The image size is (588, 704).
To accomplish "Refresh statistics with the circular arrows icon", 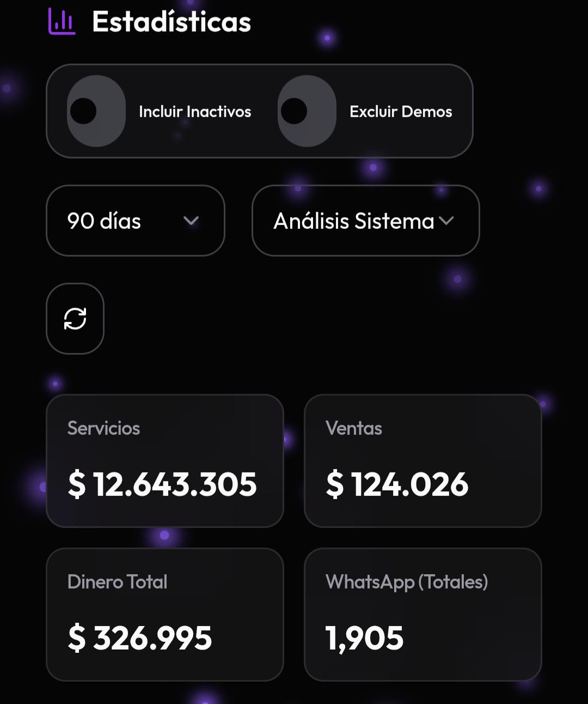I will pyautogui.click(x=75, y=319).
